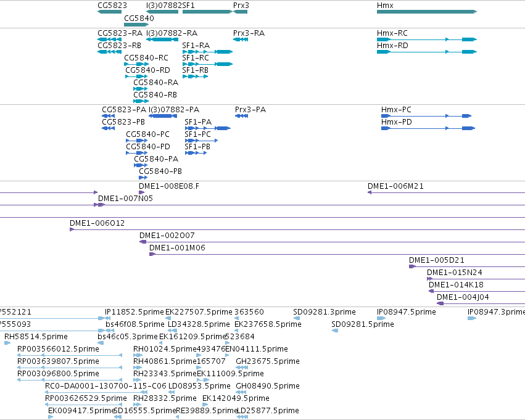Screen dimensions: 525x420
Task: Open the SD09281.3prime EST
Action: coord(297,319)
